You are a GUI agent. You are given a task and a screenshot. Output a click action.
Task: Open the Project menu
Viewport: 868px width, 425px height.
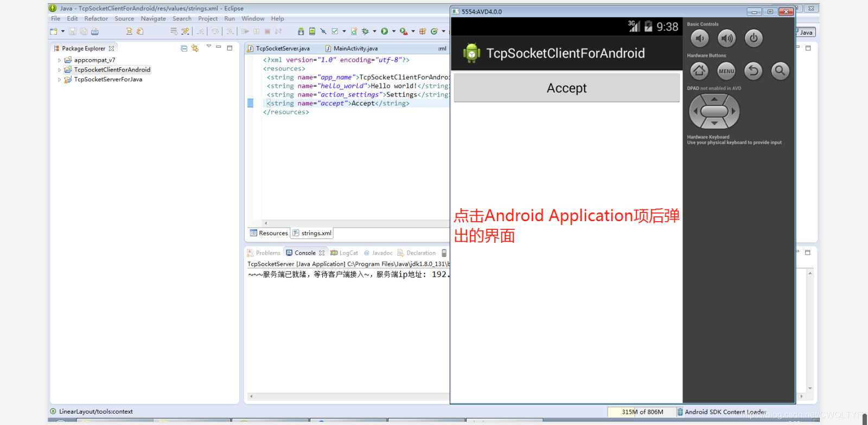click(208, 18)
